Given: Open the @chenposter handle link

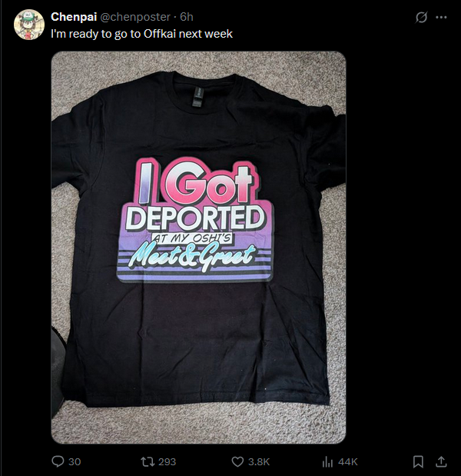Looking at the screenshot, I should point(135,17).
